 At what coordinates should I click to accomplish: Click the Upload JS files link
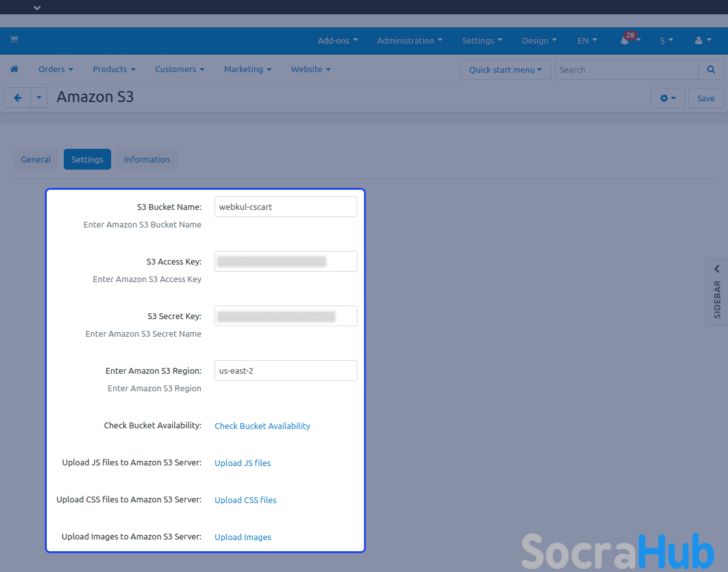point(242,463)
